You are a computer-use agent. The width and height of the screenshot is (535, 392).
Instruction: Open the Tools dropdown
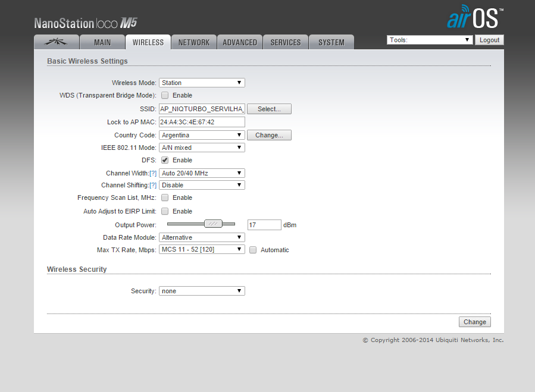(430, 40)
